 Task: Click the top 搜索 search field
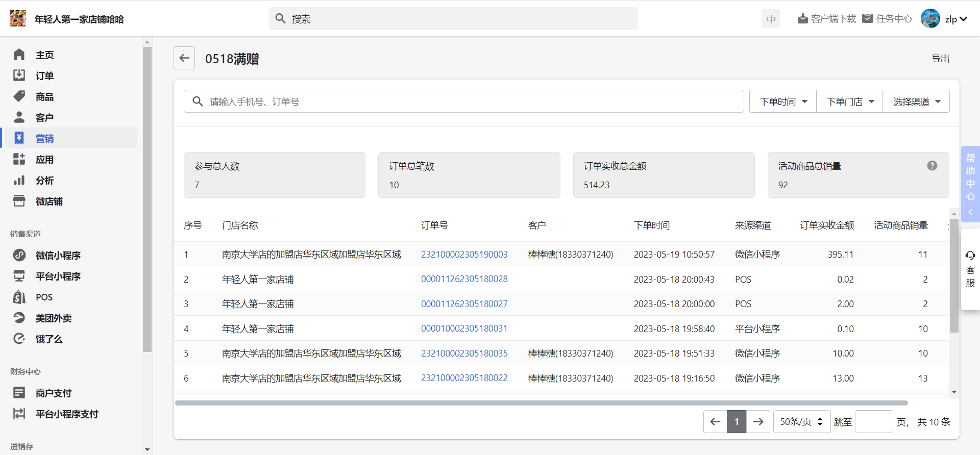pos(453,19)
